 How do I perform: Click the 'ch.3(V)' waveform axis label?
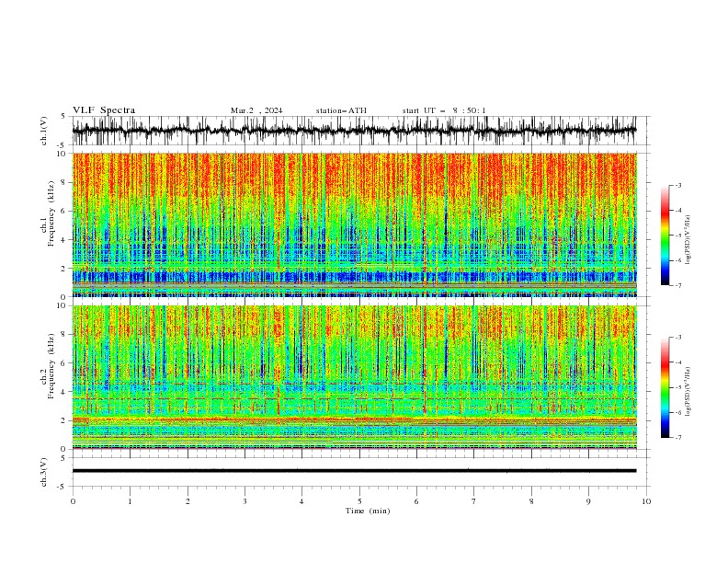(44, 472)
